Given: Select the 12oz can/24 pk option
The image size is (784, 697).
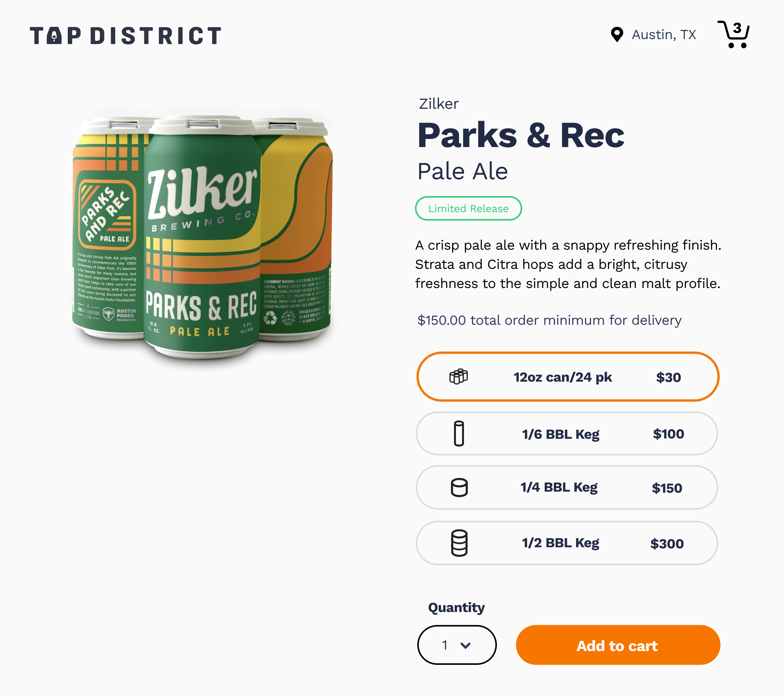Looking at the screenshot, I should point(567,377).
